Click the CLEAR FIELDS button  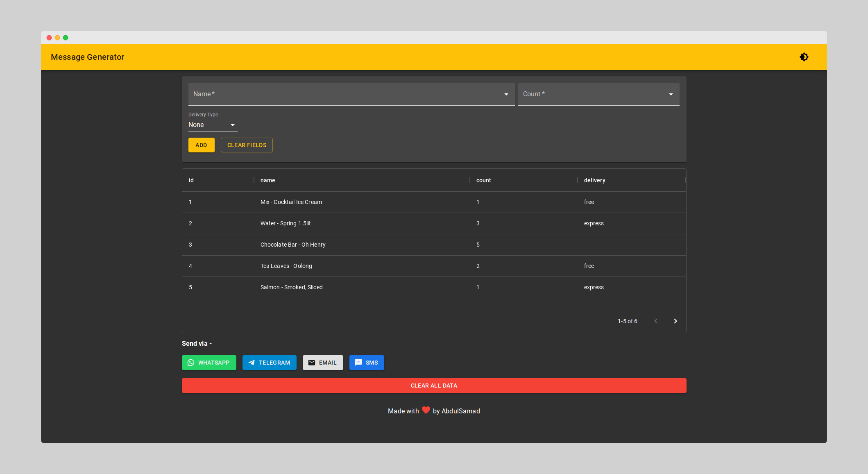pos(247,145)
